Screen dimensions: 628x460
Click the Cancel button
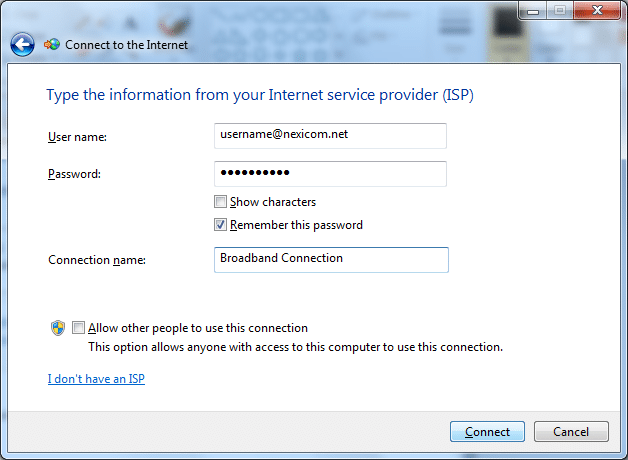click(571, 432)
